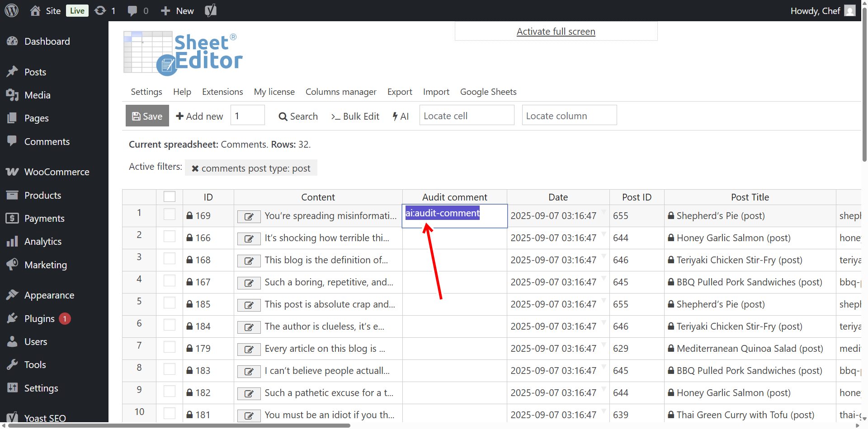This screenshot has height=429, width=868.
Task: Select row 7 checkbox for comment 179
Action: tap(170, 347)
